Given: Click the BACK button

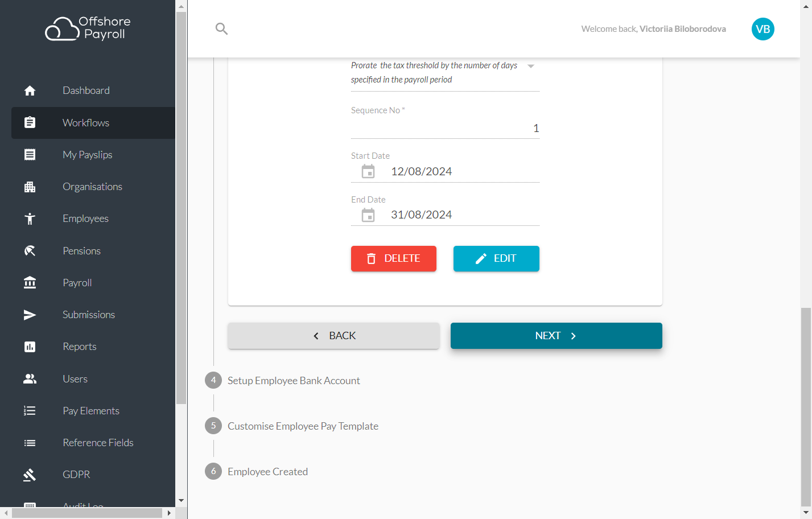Looking at the screenshot, I should click(334, 336).
